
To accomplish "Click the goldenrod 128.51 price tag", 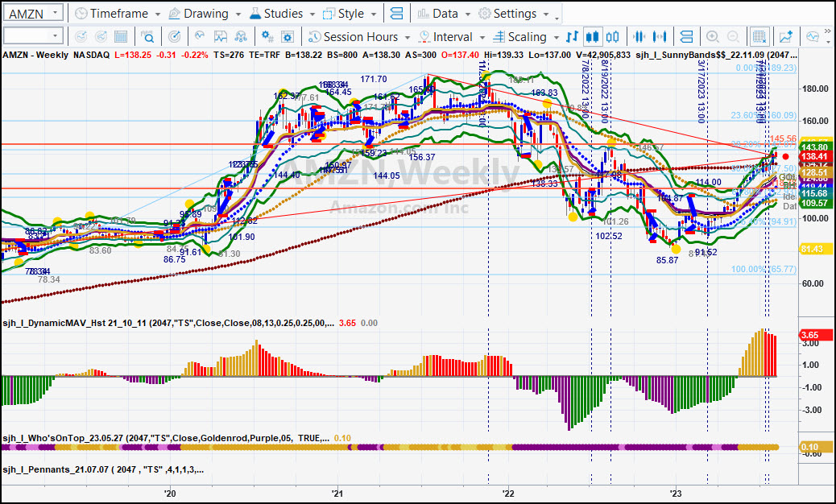I will click(815, 173).
